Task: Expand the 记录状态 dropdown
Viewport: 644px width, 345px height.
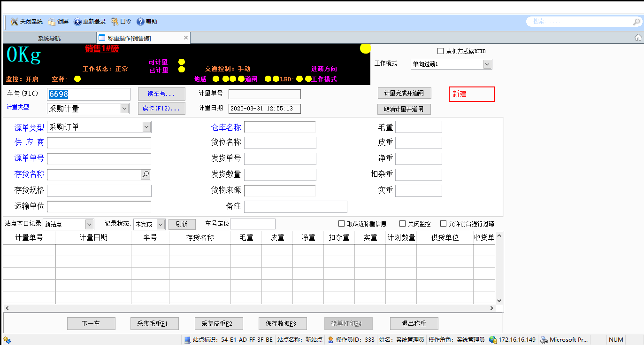Action: point(161,224)
